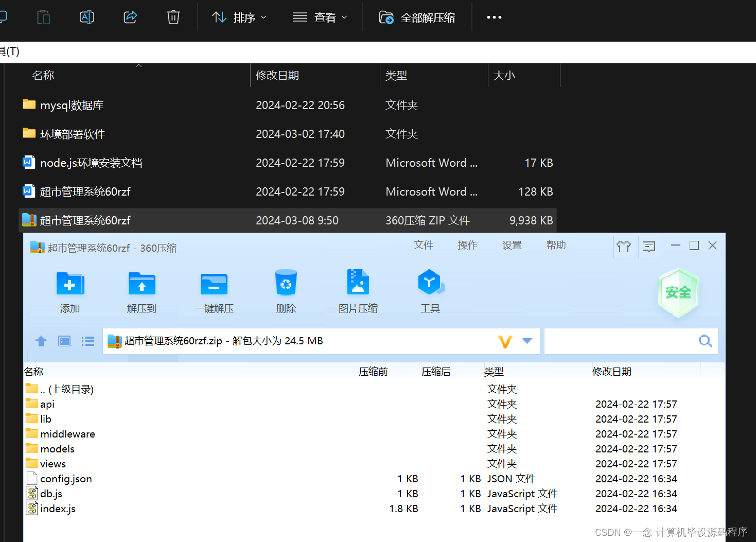Image resolution: width=756 pixels, height=542 pixels.
Task: Switch to list view in 360压缩
Action: [x=87, y=341]
